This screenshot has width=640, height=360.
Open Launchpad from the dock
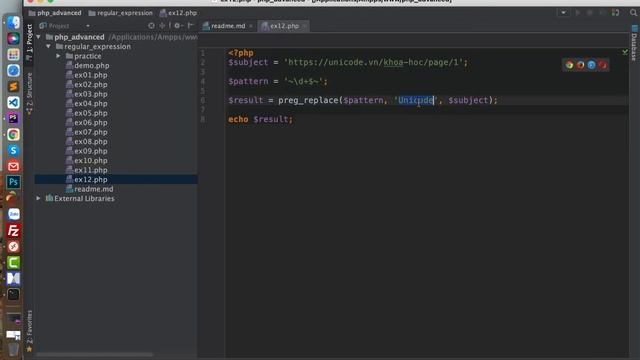tap(13, 55)
